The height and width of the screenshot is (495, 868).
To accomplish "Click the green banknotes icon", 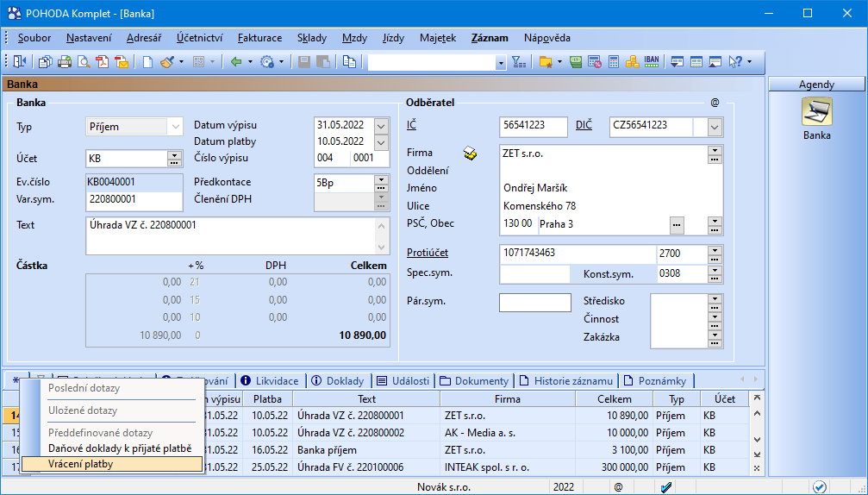I will pyautogui.click(x=576, y=62).
